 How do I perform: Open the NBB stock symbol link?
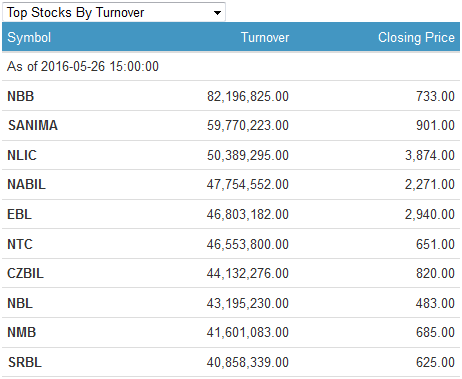(x=21, y=96)
